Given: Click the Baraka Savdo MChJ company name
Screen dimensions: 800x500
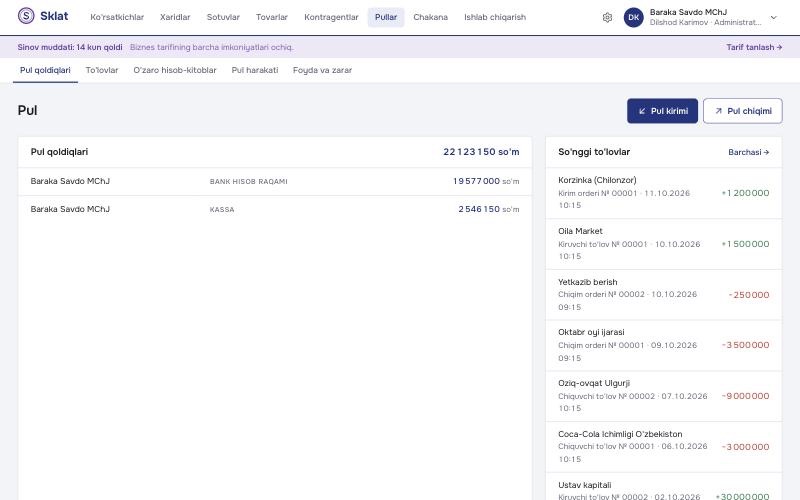Looking at the screenshot, I should tap(688, 12).
